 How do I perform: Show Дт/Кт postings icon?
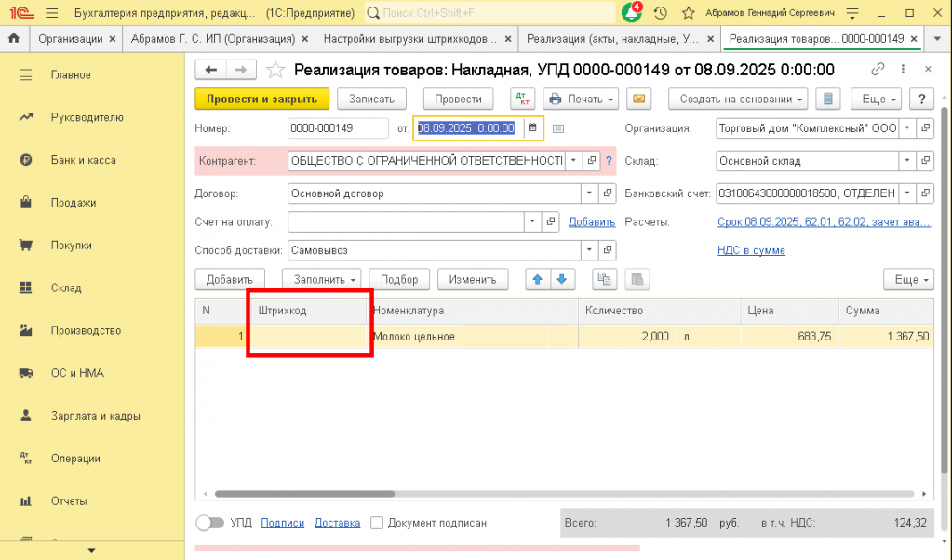(522, 99)
